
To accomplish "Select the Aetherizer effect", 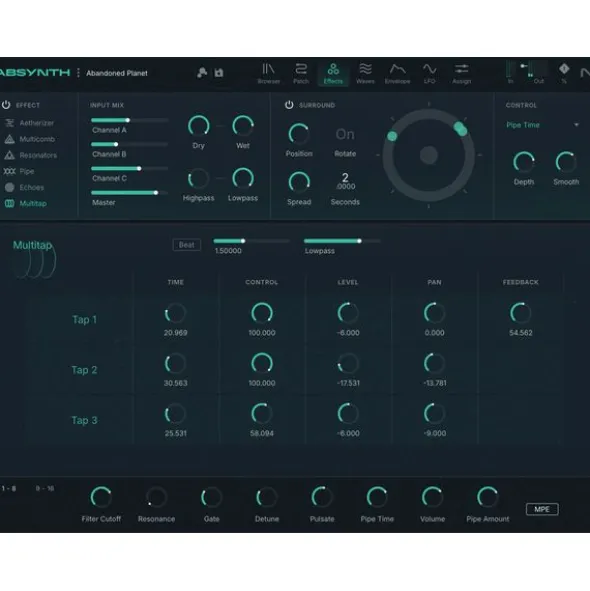I will point(29,123).
